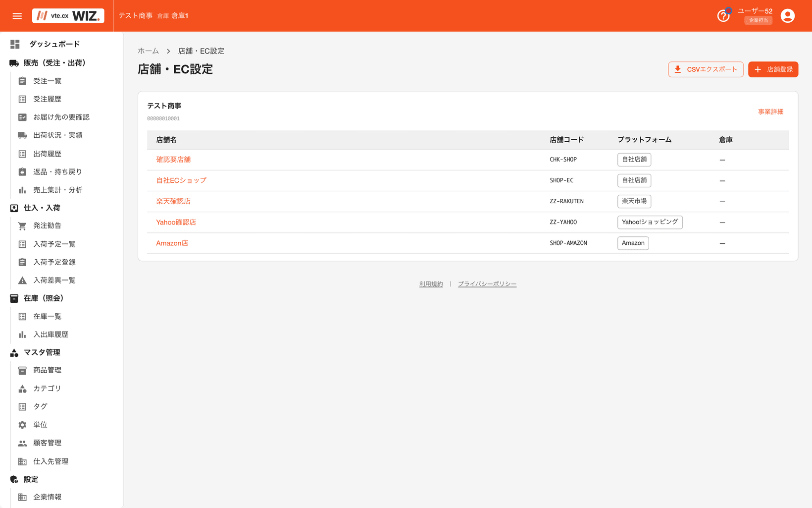The image size is (812, 508).
Task: Click the 店舗登録 button
Action: tap(773, 69)
